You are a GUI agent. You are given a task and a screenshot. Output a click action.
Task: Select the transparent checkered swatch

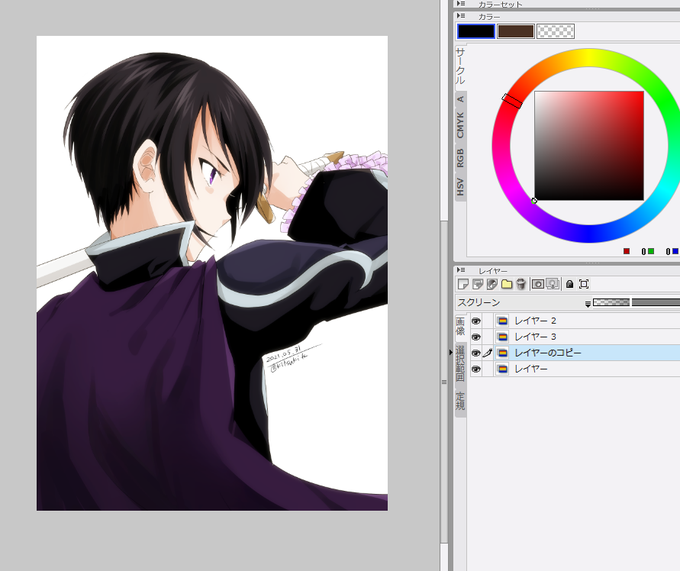556,31
